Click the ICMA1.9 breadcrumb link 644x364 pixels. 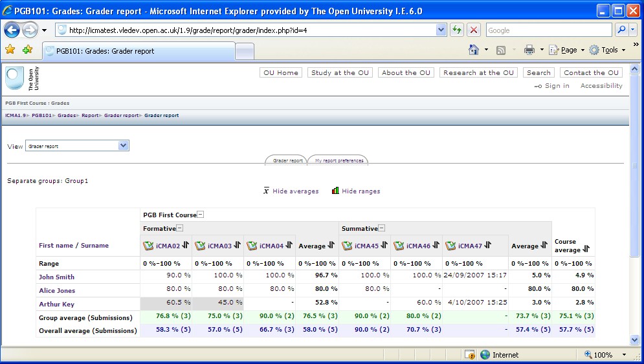[15, 115]
